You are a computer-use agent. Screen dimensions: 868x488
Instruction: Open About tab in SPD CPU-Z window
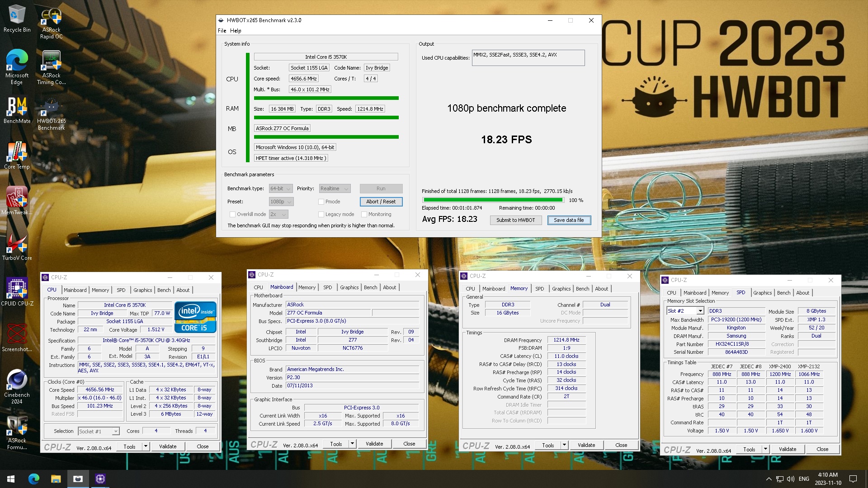[x=803, y=293]
